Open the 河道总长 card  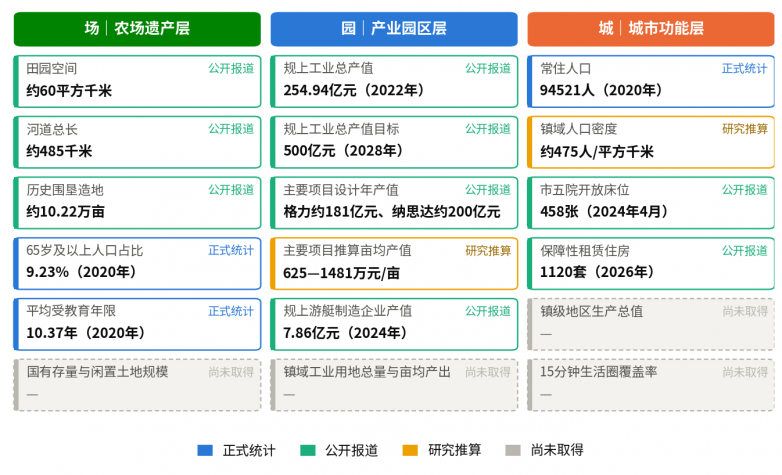(137, 142)
